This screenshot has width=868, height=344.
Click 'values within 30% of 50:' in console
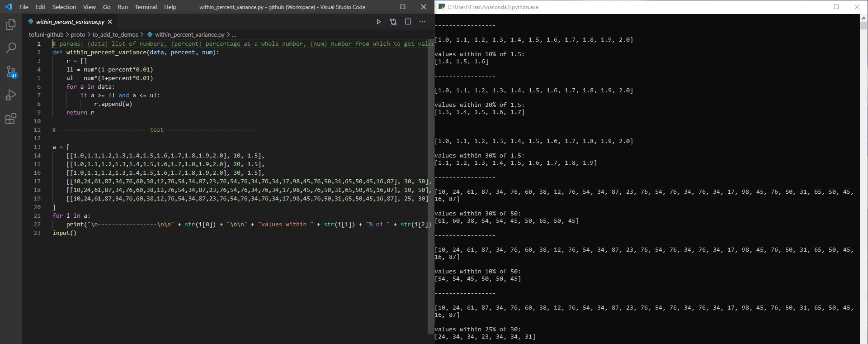point(477,213)
